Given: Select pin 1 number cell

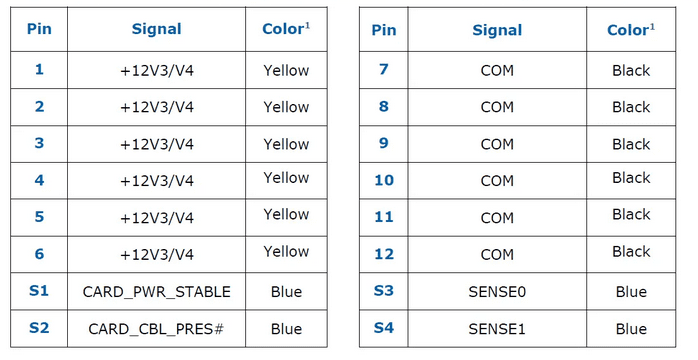Looking at the screenshot, I should pos(39,70).
